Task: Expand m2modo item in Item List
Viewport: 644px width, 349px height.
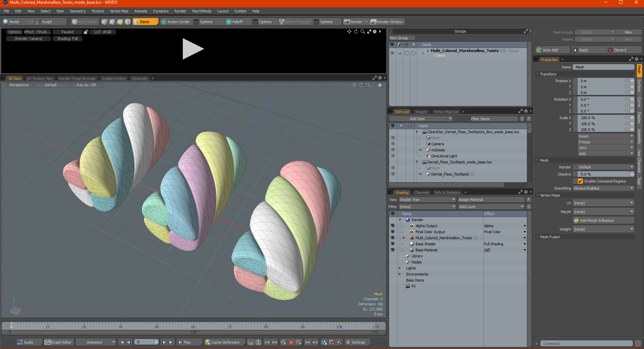Action: click(x=421, y=150)
